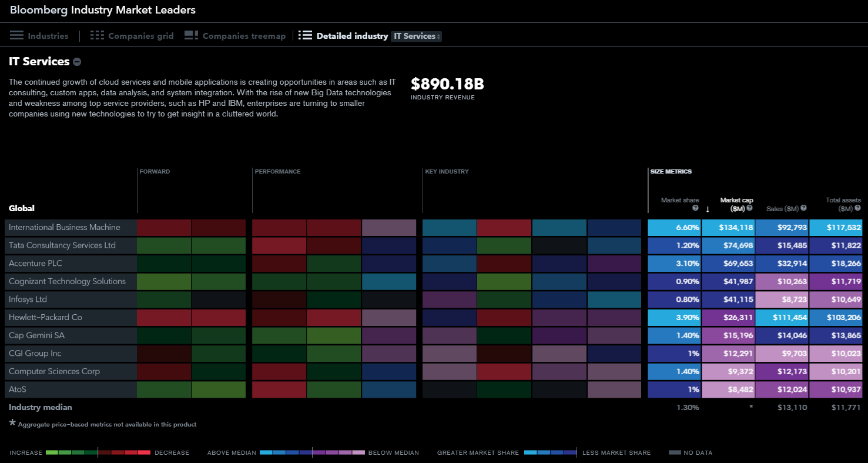Collapse the IT Services description circle icon
Image resolution: width=868 pixels, height=463 pixels.
[77, 62]
